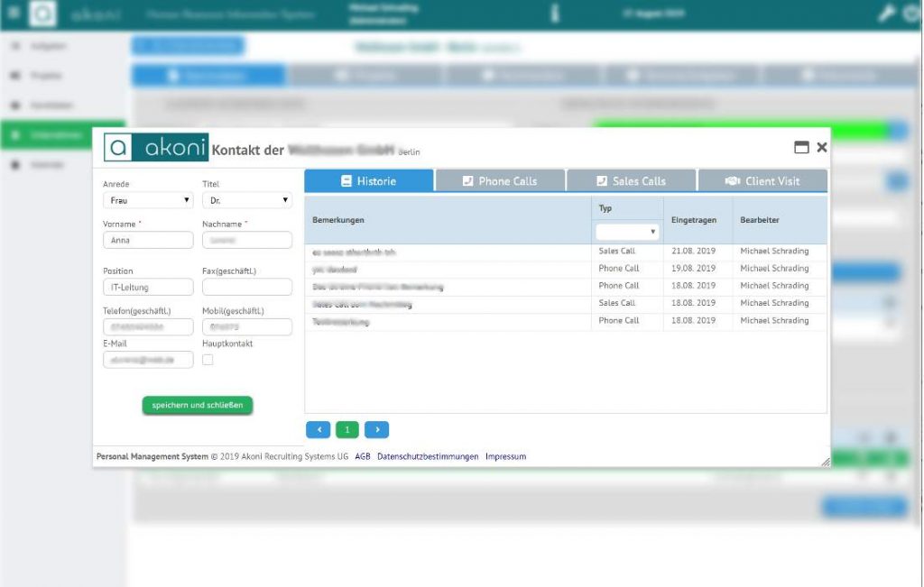Open the Anrede dropdown showing Frau
The height and width of the screenshot is (587, 924).
coord(147,199)
